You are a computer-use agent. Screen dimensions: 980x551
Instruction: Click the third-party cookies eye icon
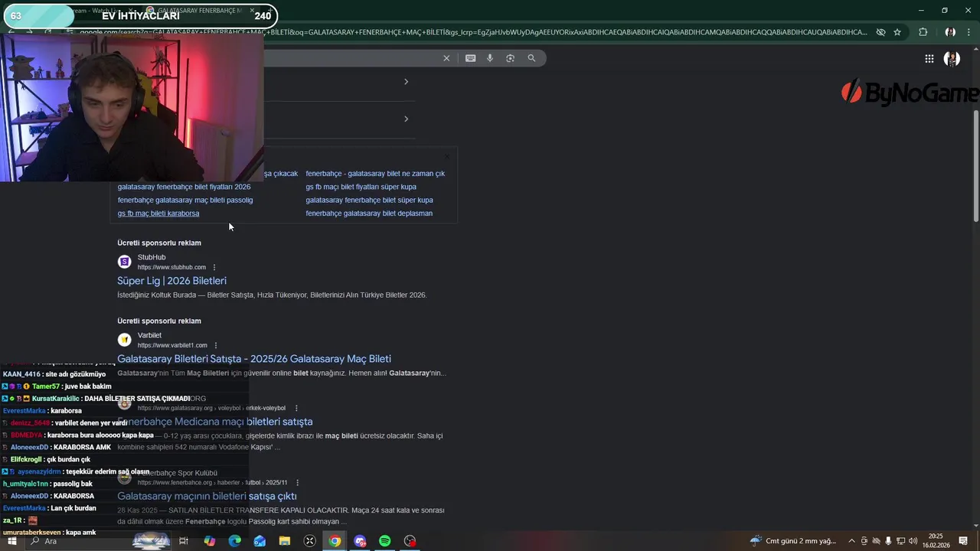click(x=880, y=32)
